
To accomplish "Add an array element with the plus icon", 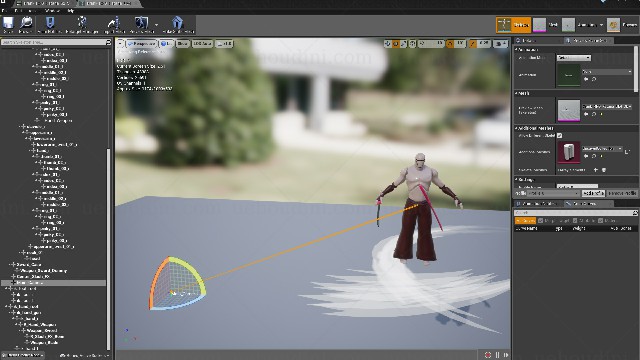I will pos(596,170).
